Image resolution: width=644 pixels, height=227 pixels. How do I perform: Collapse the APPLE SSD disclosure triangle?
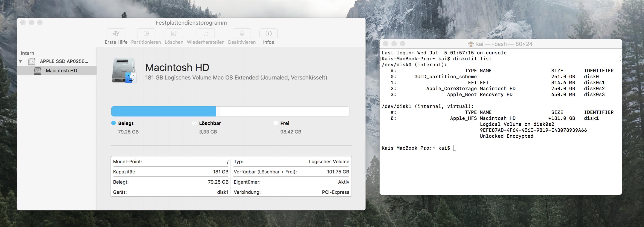click(21, 61)
